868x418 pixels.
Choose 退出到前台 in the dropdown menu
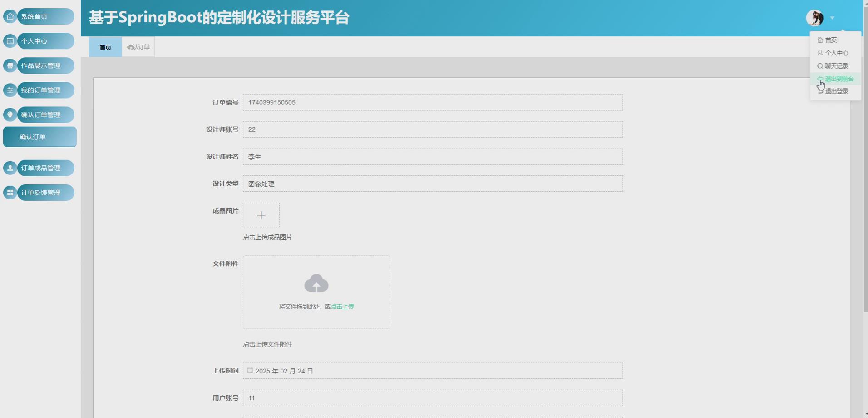839,78
